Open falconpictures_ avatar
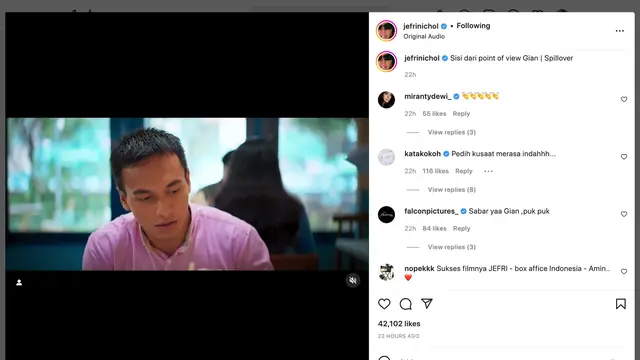 [x=386, y=214]
